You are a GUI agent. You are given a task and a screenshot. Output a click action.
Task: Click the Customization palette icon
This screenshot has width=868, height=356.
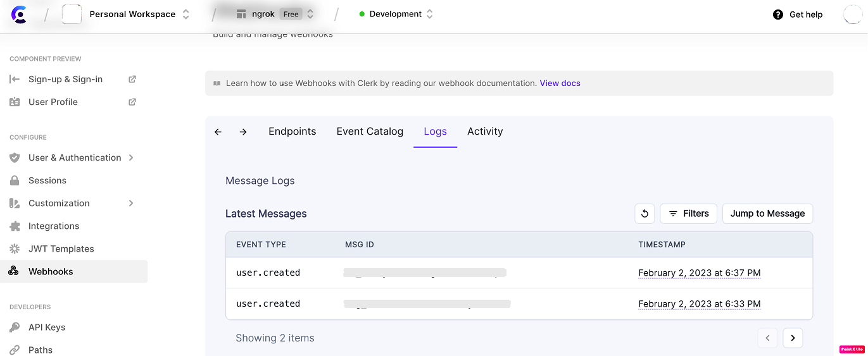[15, 203]
